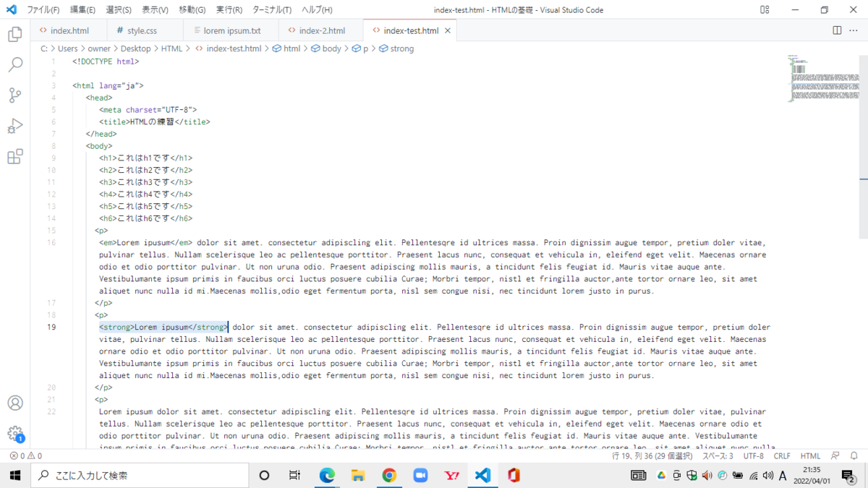
Task: Open the Source Control view
Action: (14, 95)
